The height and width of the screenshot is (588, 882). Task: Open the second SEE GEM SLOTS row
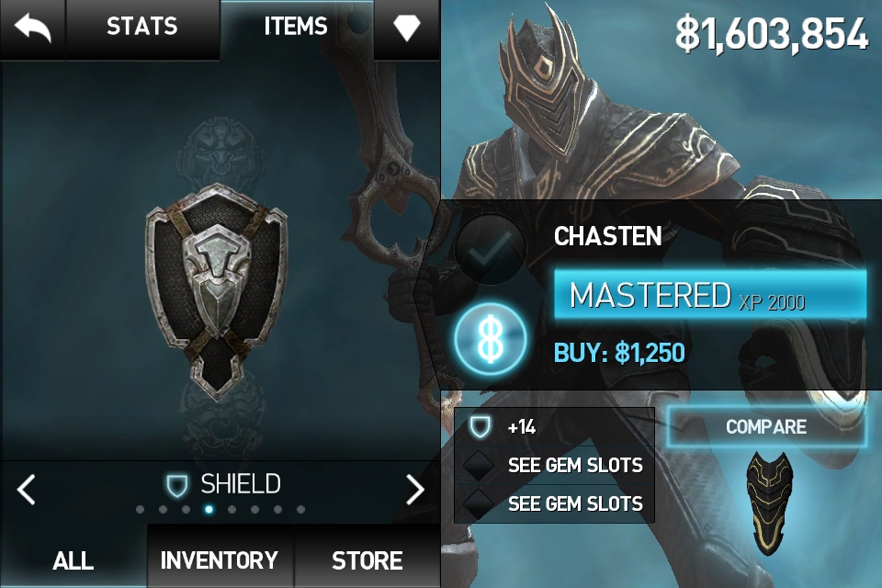click(554, 503)
